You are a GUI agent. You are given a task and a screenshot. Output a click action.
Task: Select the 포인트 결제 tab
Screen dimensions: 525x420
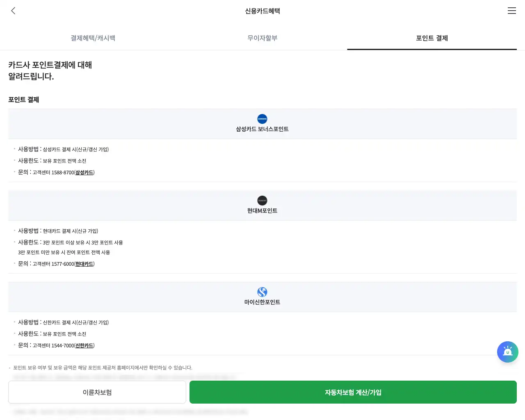click(x=431, y=38)
